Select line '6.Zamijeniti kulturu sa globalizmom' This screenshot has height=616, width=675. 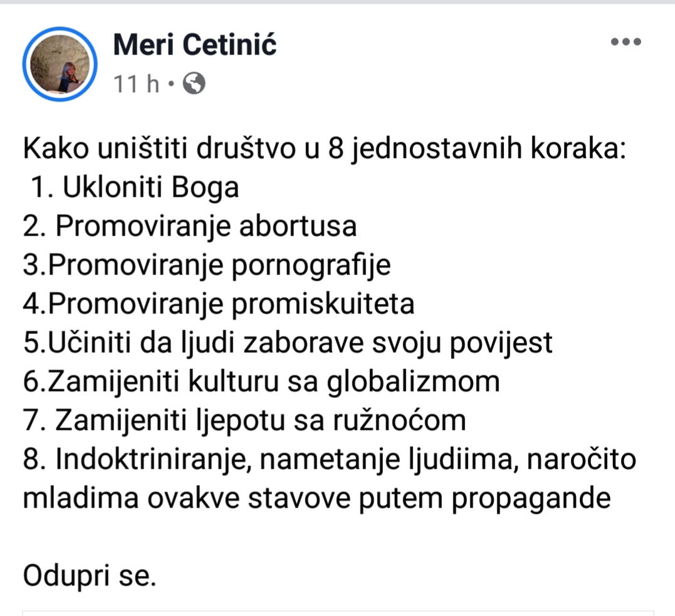pyautogui.click(x=261, y=382)
